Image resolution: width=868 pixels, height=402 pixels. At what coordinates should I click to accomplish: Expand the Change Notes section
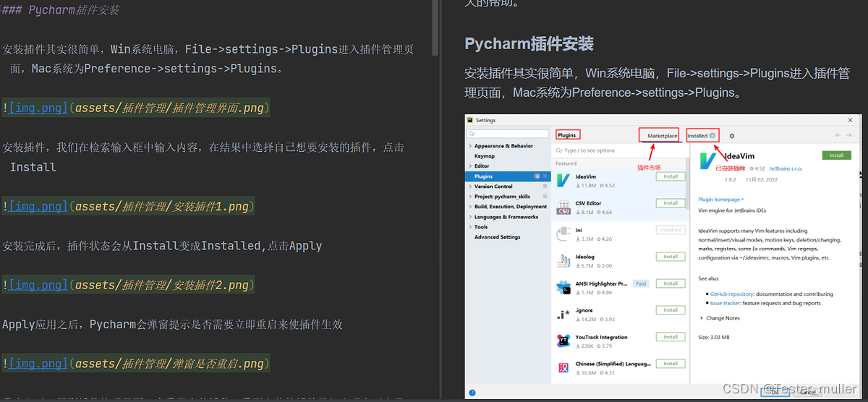702,318
